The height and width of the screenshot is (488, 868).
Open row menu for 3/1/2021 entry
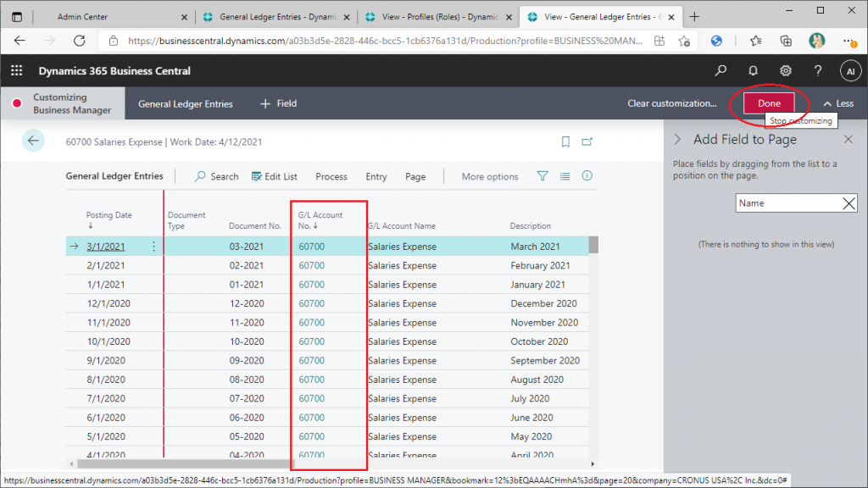pos(153,247)
